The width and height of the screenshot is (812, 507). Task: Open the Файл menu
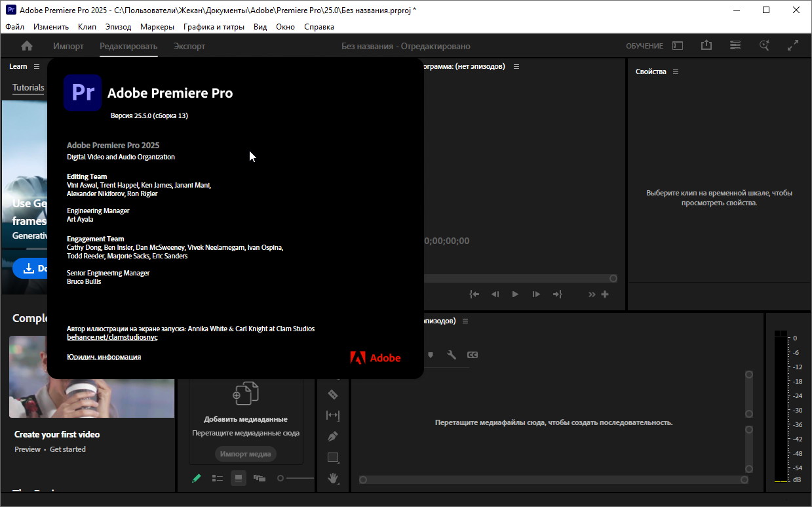point(14,27)
